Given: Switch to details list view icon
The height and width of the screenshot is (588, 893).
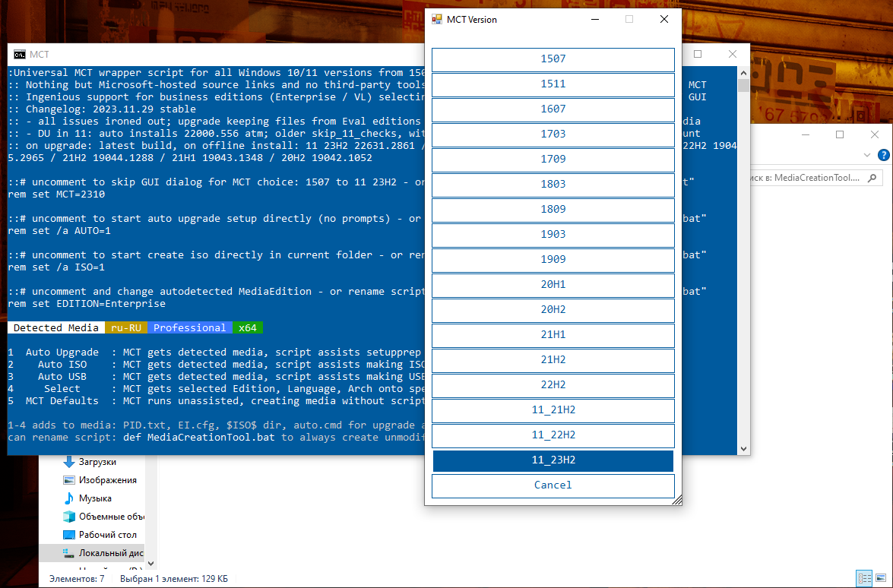Looking at the screenshot, I should [863, 578].
